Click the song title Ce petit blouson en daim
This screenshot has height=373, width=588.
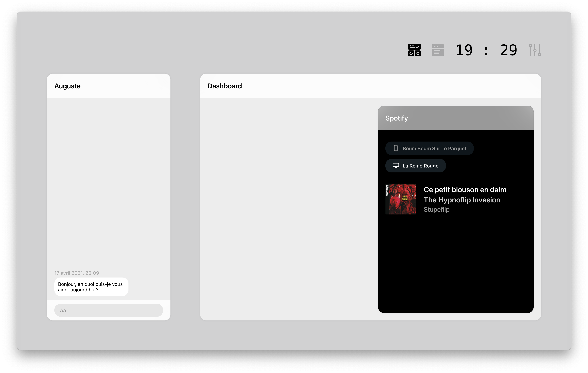point(465,190)
